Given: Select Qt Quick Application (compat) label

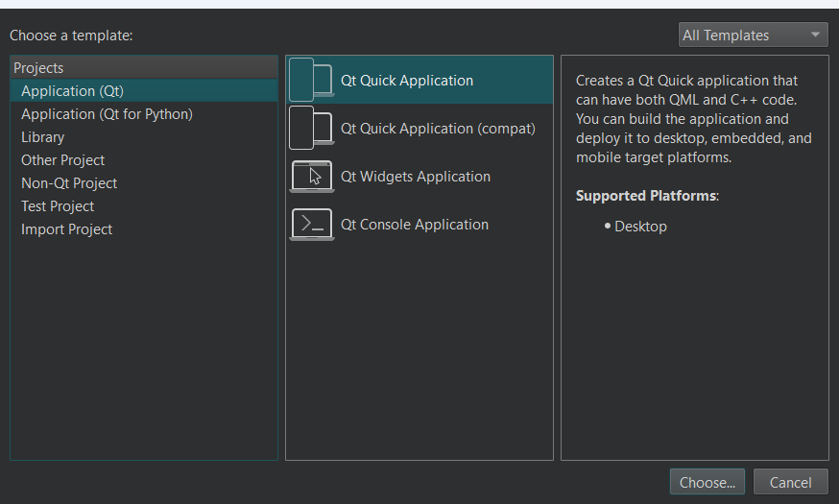Looking at the screenshot, I should coord(438,129).
